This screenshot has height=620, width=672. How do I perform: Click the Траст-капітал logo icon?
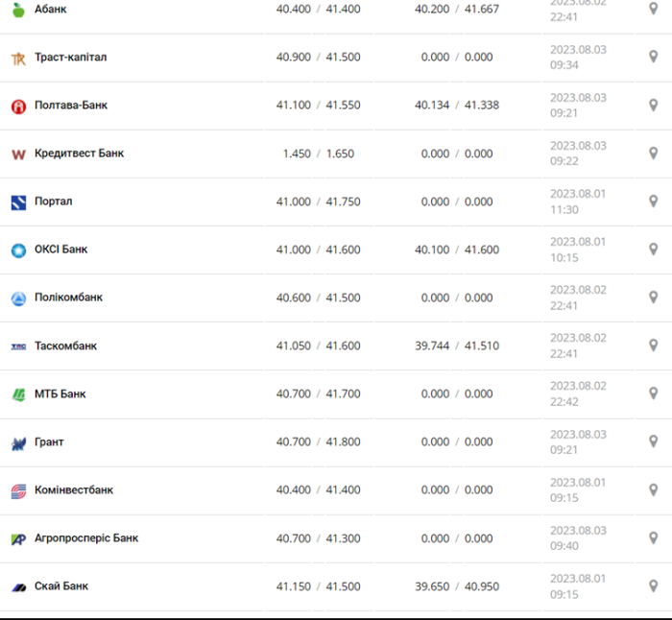pos(17,58)
